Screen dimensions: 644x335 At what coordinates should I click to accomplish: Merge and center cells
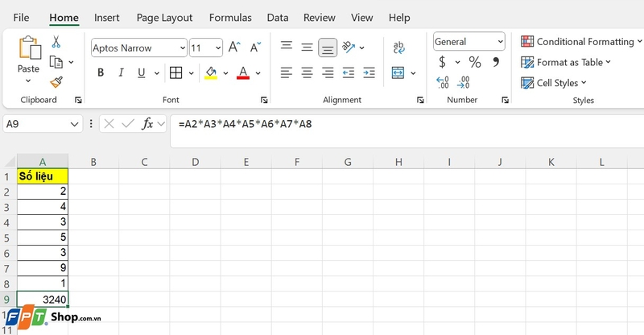tap(398, 72)
